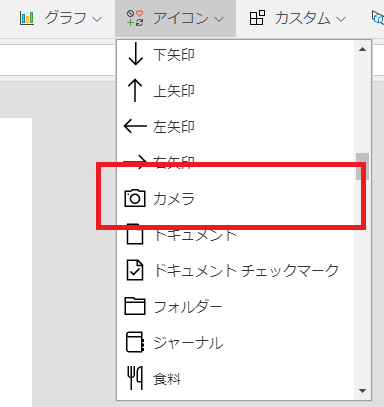This screenshot has width=384, height=407.
Task: Select the document icon (ドキュメント)
Action: [235, 235]
